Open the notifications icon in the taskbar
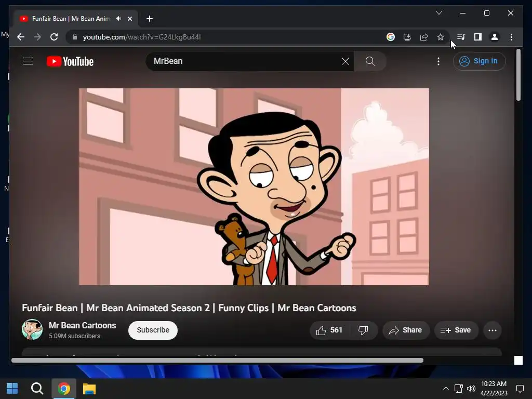The image size is (532, 399). coord(520,389)
